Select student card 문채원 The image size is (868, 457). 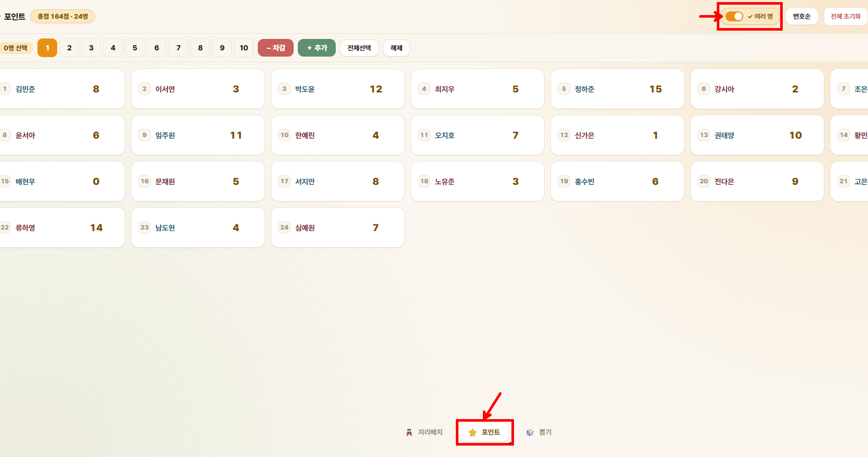pos(198,181)
